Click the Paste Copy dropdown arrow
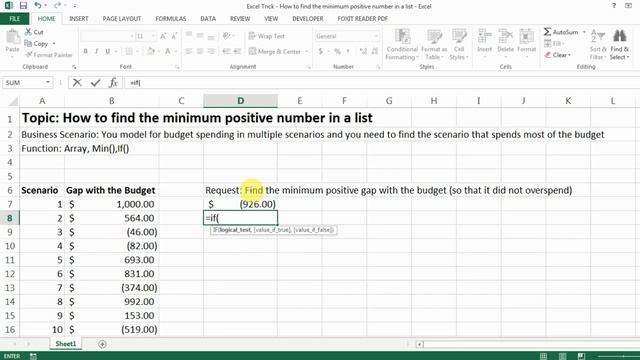Screen dimensions: 640x360 coord(54,44)
